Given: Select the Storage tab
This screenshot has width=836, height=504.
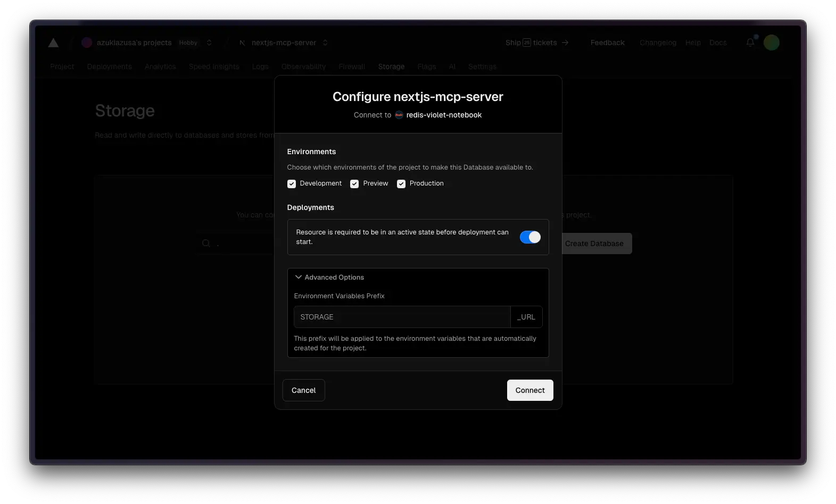Looking at the screenshot, I should point(391,66).
